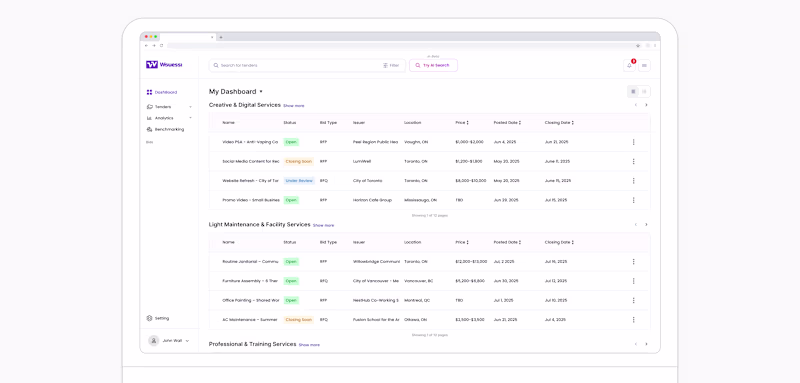Open row menu for Website Refresh tender

[x=634, y=181]
